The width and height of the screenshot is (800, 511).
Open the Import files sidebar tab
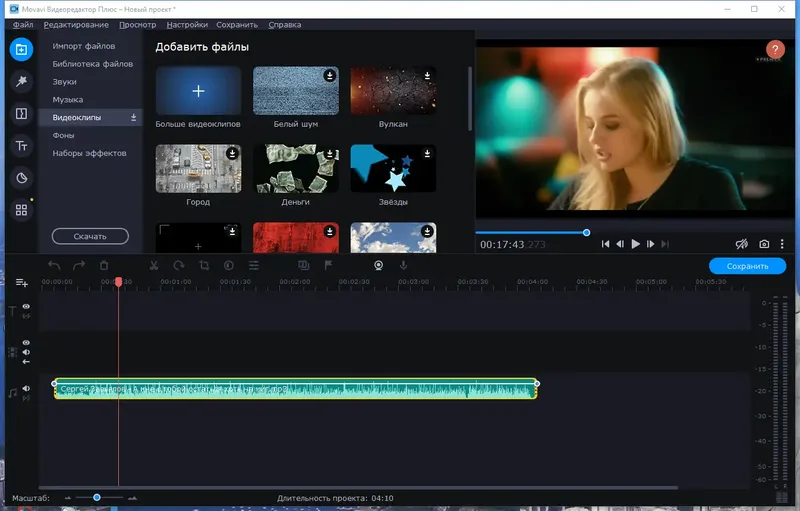21,49
